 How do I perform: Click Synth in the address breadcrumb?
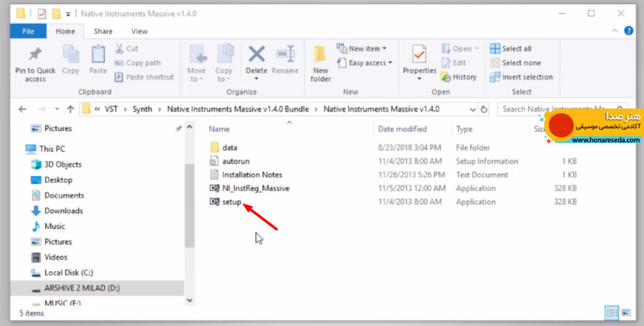142,109
